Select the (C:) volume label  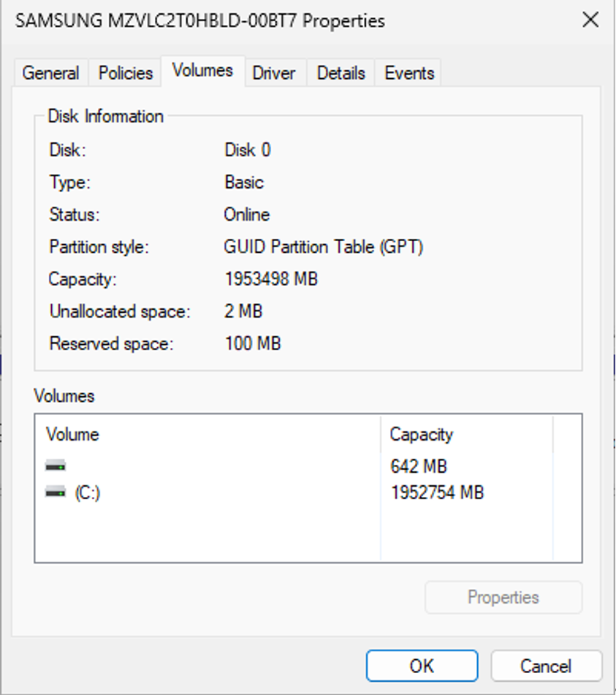pyautogui.click(x=88, y=493)
